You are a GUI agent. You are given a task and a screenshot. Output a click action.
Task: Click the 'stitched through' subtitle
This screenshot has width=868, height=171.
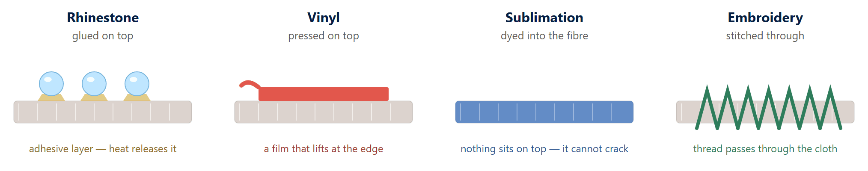point(765,36)
